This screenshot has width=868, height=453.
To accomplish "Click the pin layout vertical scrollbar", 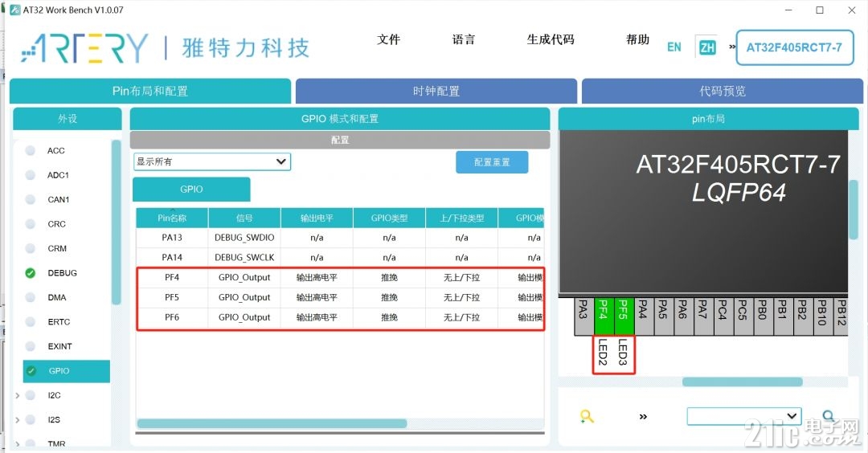I will point(854,209).
